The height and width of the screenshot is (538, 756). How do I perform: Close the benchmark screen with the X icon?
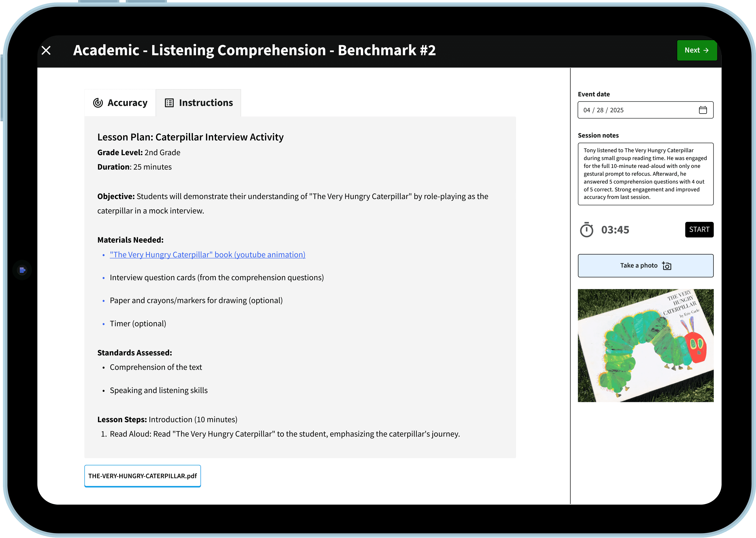pyautogui.click(x=46, y=50)
